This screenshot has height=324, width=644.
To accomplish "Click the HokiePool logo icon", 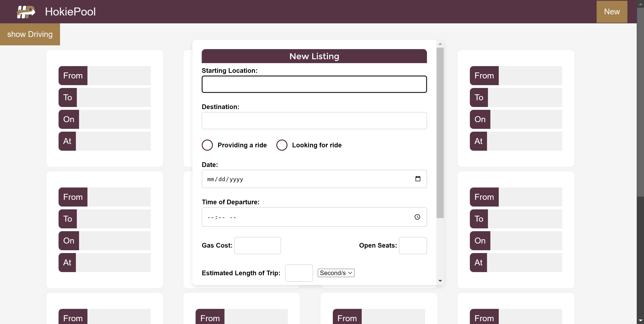I will [26, 12].
